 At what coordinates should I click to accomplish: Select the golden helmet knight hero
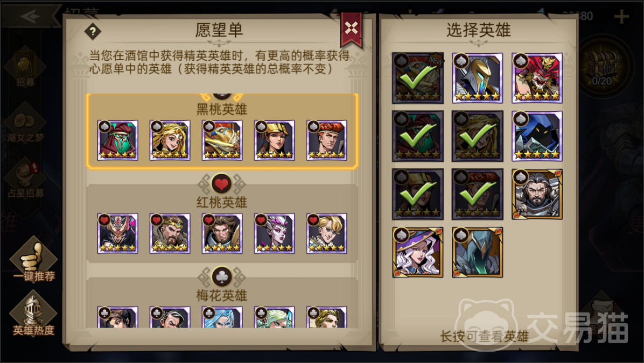477,78
